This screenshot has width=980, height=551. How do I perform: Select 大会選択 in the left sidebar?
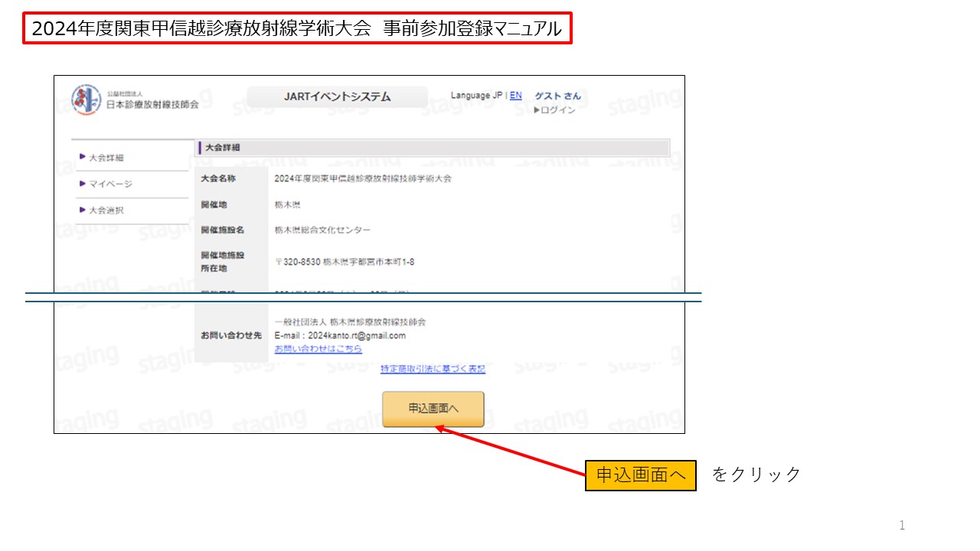pyautogui.click(x=106, y=210)
